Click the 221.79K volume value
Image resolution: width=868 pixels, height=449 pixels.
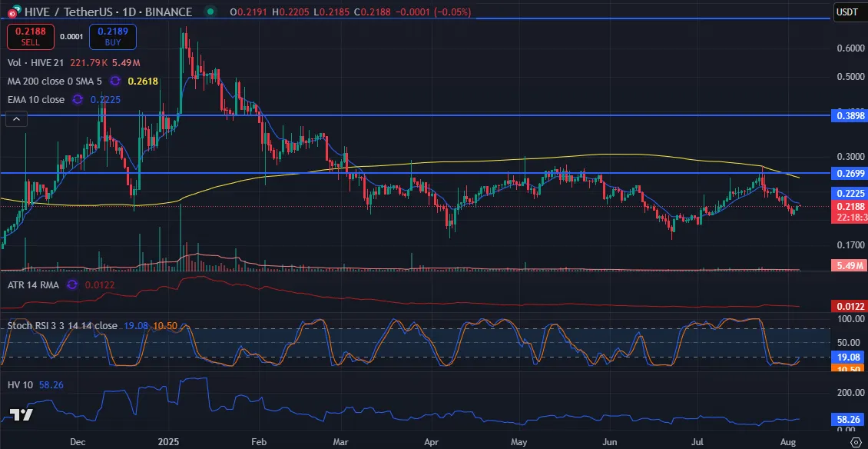[88, 62]
